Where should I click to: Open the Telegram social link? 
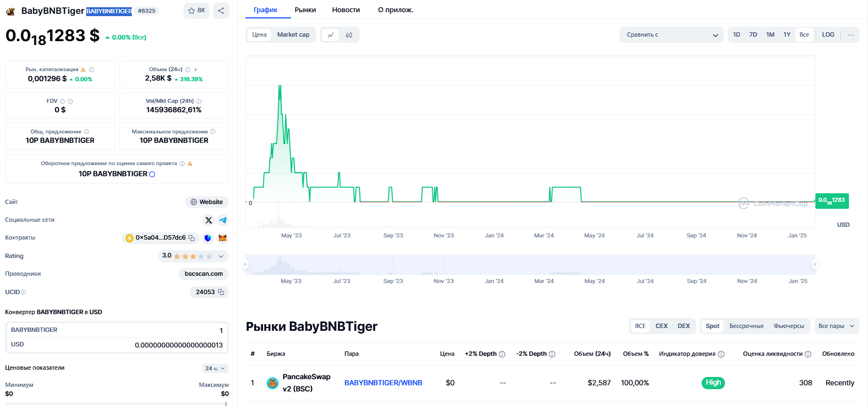point(223,220)
